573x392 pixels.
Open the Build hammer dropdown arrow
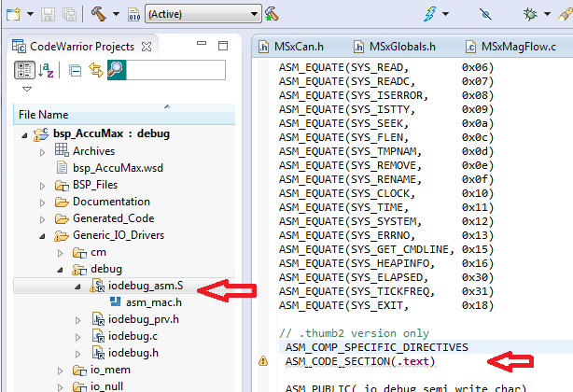[x=116, y=14]
